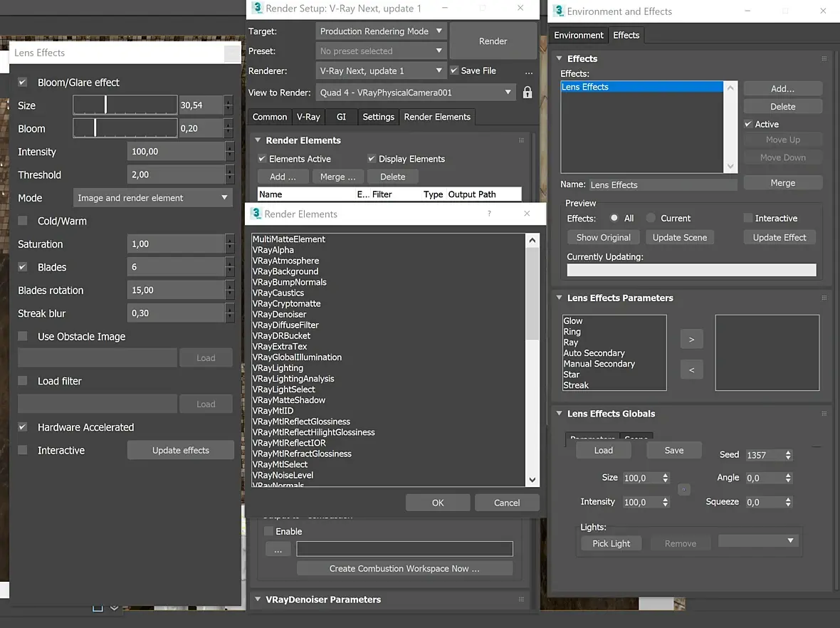Click the left arrow to remove lens effect

point(691,370)
